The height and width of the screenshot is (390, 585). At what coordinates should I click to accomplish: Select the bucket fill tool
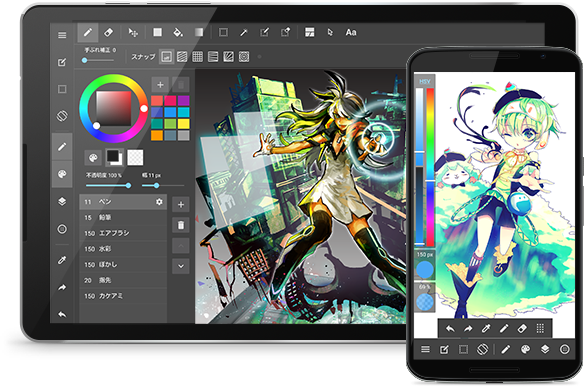(x=178, y=32)
